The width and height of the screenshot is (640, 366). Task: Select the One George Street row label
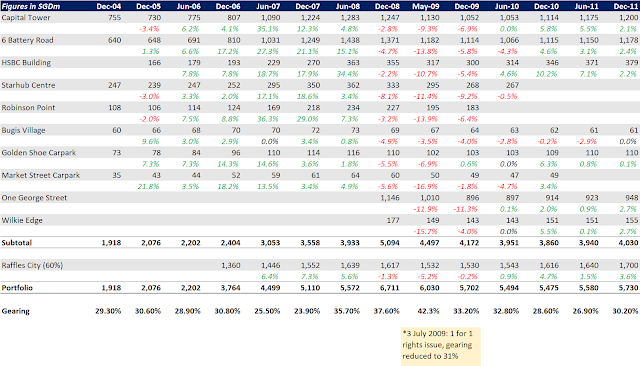click(x=34, y=197)
